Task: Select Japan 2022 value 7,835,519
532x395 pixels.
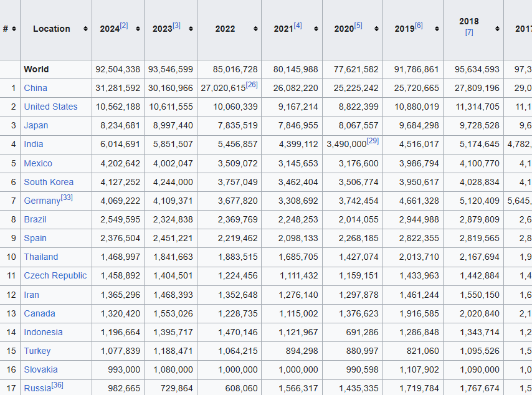Action: [237, 126]
